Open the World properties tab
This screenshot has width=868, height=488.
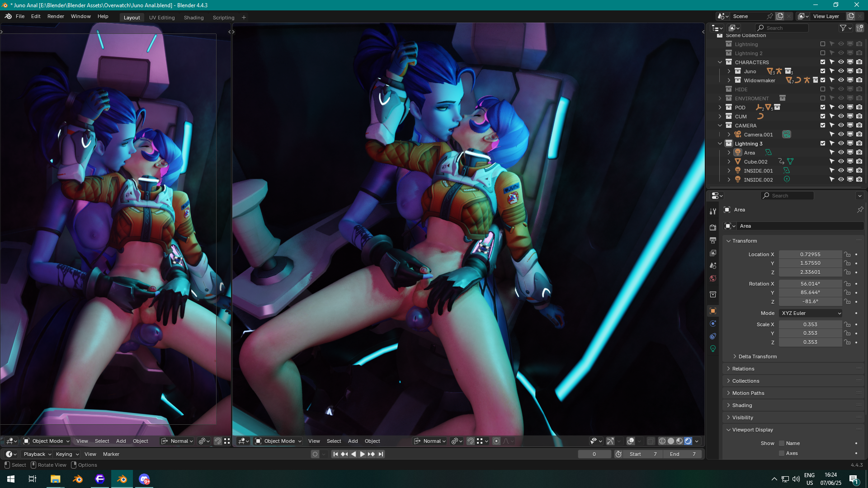pyautogui.click(x=713, y=278)
